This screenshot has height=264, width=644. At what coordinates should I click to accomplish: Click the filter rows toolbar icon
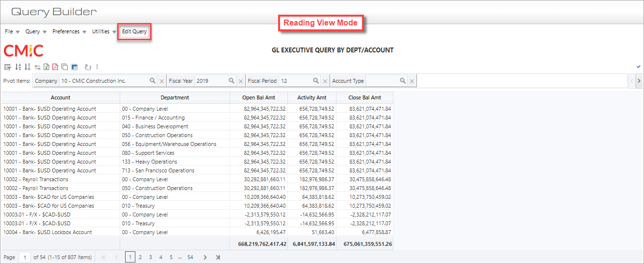(x=7, y=67)
